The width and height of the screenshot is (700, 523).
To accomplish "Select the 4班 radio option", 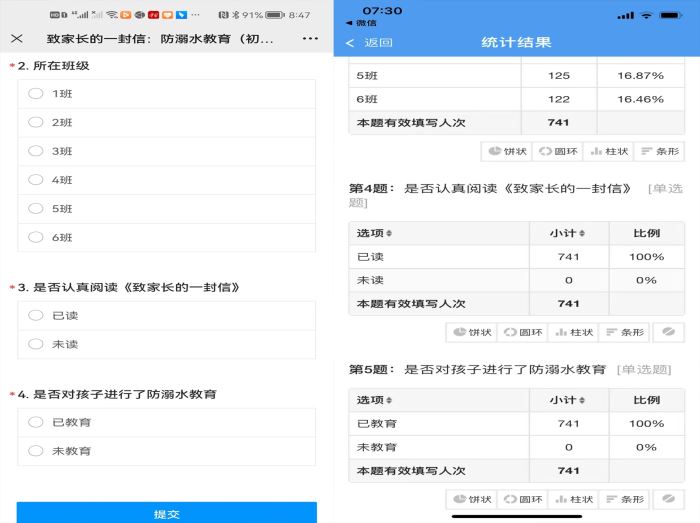I will (x=36, y=180).
